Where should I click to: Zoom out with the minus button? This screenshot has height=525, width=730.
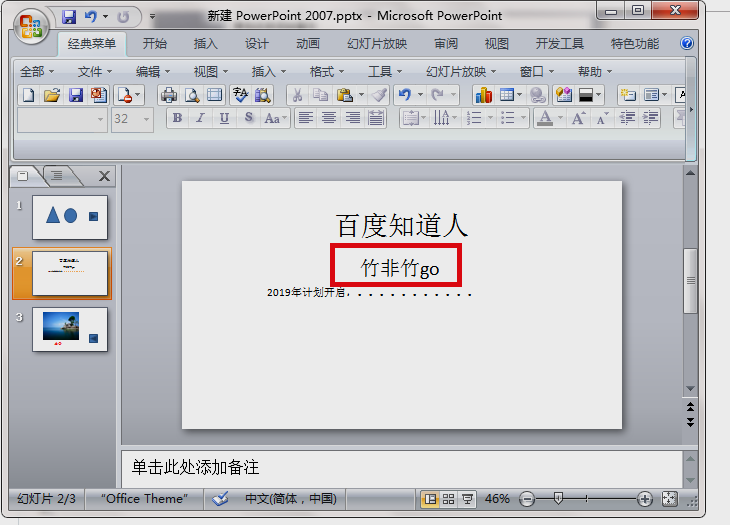pos(527,500)
